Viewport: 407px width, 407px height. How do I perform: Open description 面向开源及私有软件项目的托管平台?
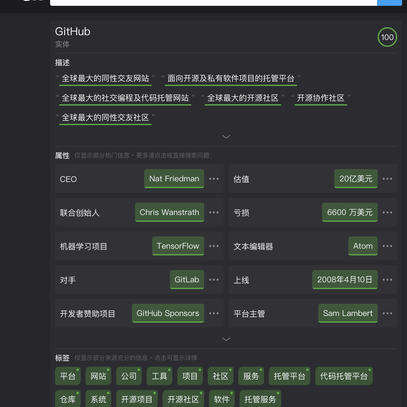[231, 79]
